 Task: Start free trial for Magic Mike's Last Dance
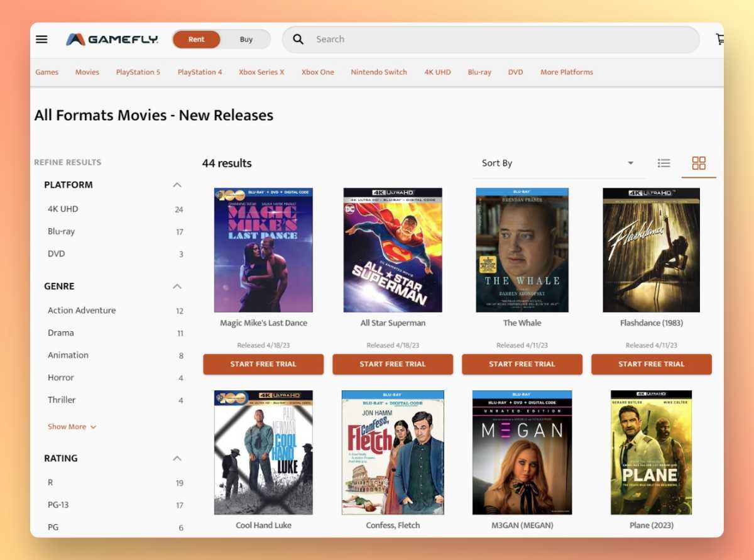click(263, 364)
